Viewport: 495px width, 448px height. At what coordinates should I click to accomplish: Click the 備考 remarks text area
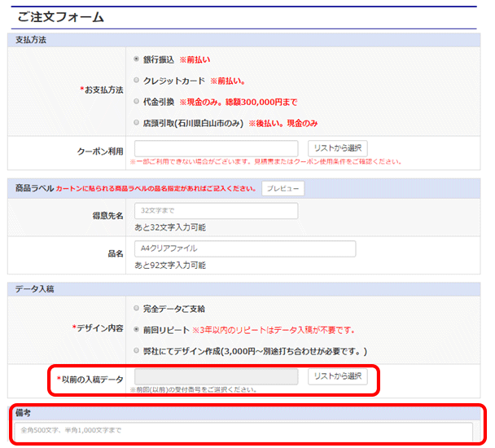[243, 430]
